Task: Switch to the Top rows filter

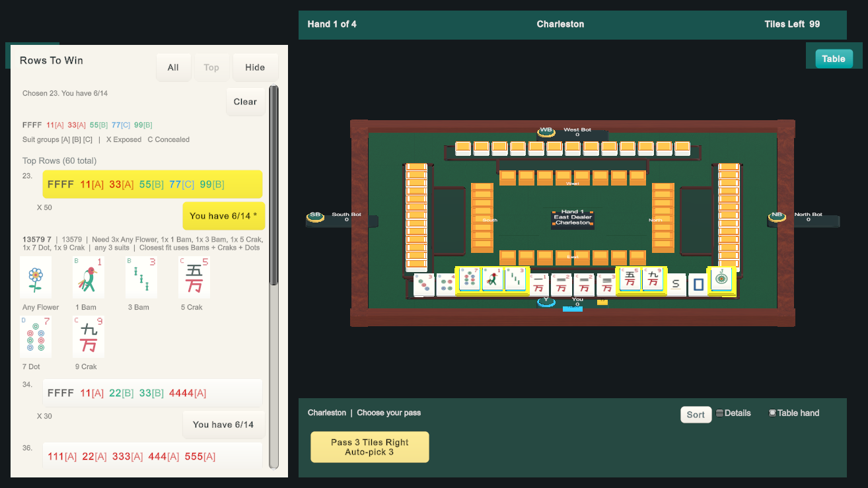Action: point(211,67)
